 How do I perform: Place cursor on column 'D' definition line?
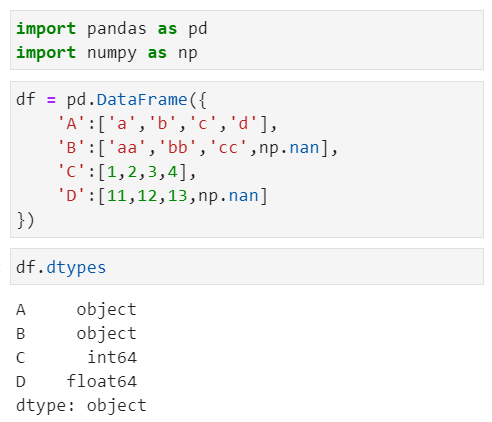click(x=162, y=196)
